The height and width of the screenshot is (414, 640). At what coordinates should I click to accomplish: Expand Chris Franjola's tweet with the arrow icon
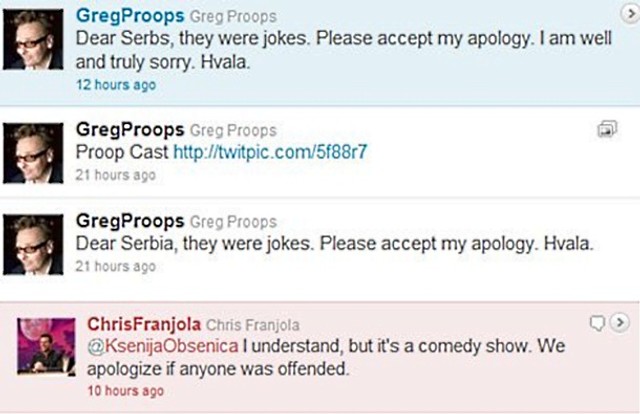[x=621, y=321]
